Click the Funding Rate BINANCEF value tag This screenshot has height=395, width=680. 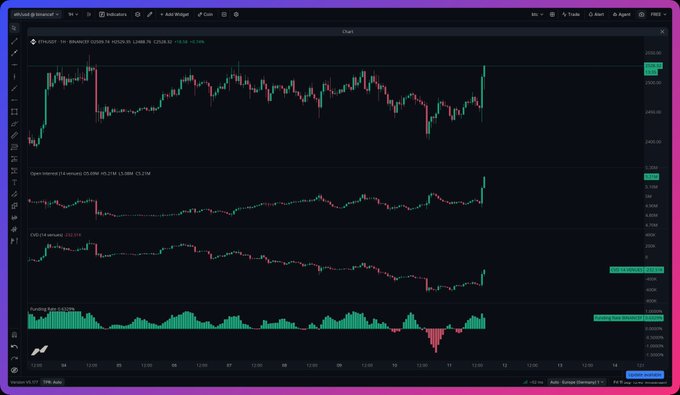[628, 318]
